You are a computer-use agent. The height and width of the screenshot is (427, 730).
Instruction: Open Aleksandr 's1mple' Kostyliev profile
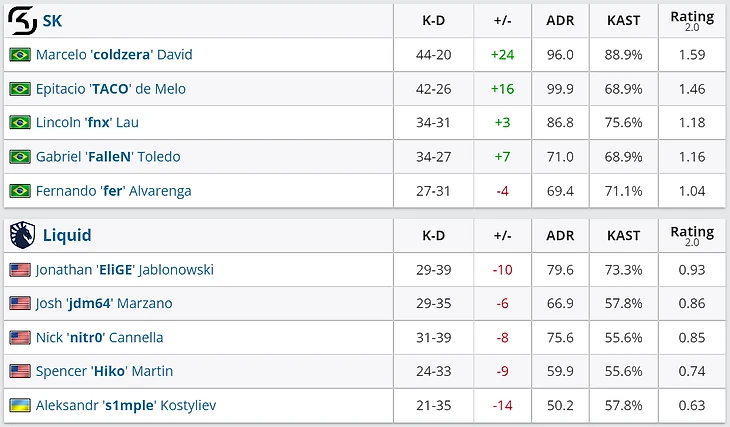126,405
